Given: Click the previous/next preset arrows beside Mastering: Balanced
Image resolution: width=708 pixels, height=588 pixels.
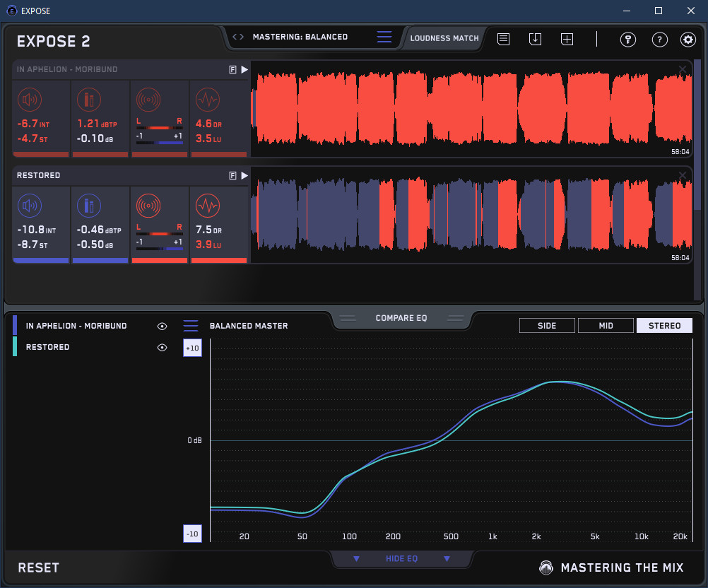Looking at the screenshot, I should pos(238,37).
